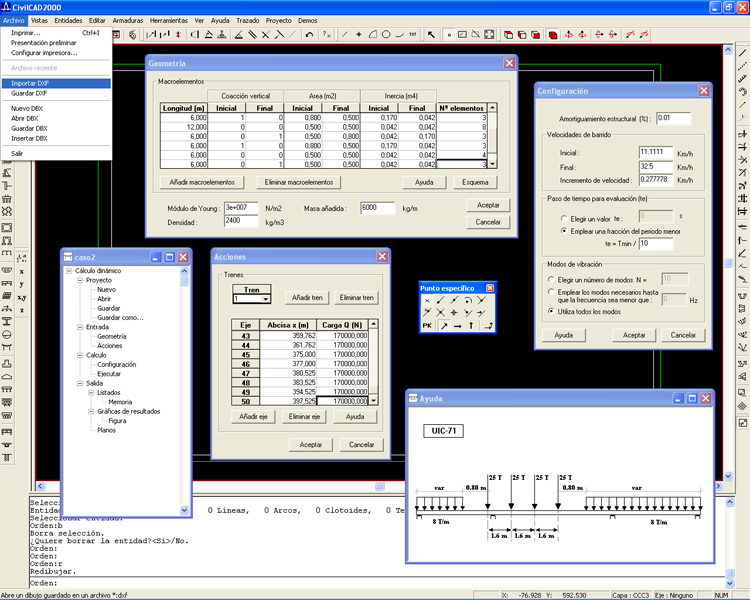Click Añadir tren button
The height and width of the screenshot is (600, 750).
307,298
